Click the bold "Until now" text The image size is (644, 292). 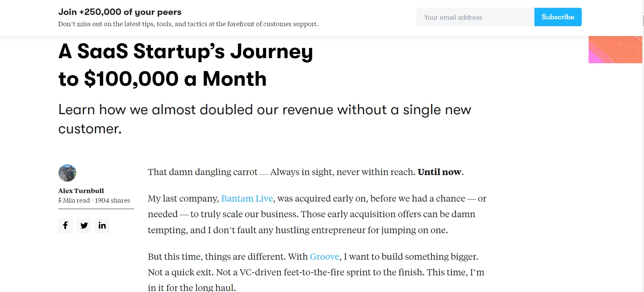pyautogui.click(x=439, y=172)
